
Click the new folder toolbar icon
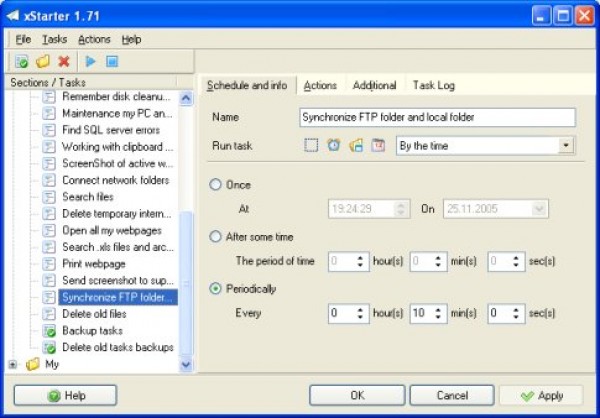pyautogui.click(x=43, y=62)
